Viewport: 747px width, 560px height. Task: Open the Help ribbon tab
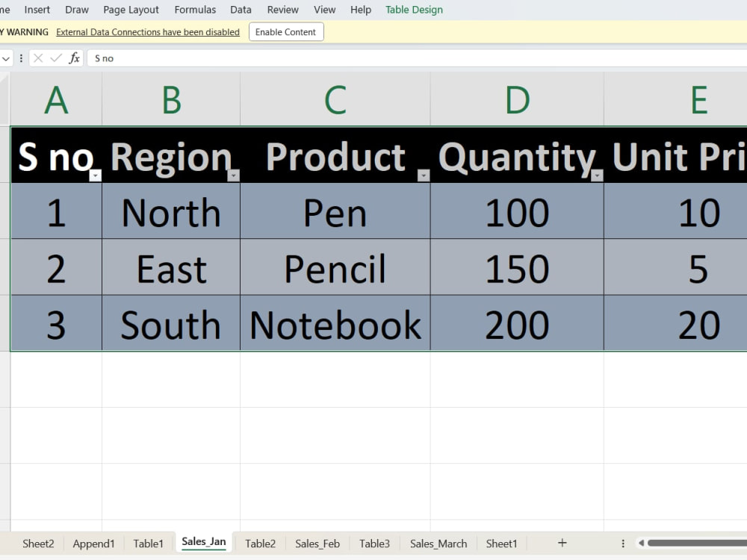tap(361, 10)
